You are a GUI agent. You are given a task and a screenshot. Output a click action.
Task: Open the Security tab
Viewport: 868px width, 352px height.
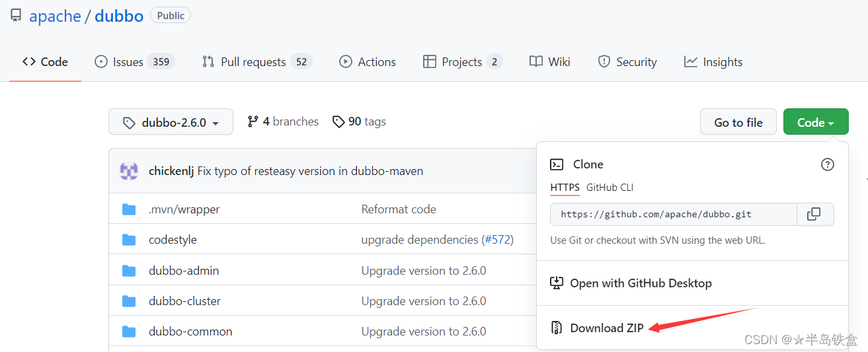[627, 62]
